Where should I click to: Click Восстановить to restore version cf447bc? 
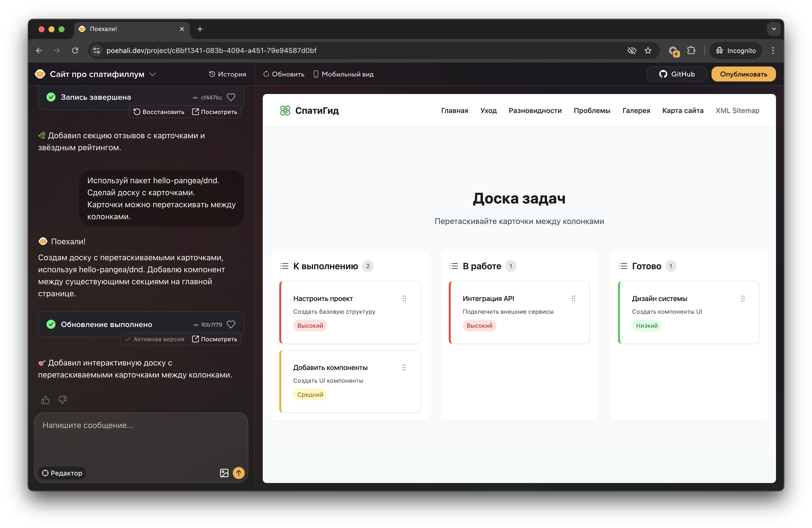[159, 112]
